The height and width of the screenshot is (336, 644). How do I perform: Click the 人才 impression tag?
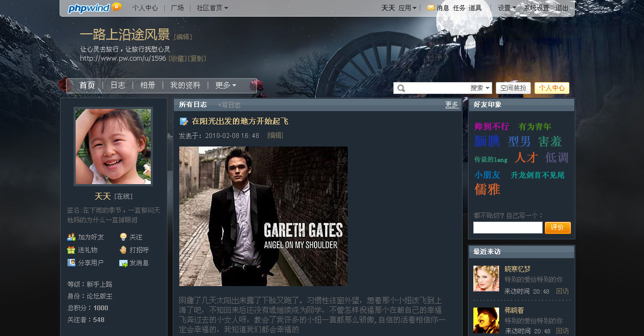526,157
